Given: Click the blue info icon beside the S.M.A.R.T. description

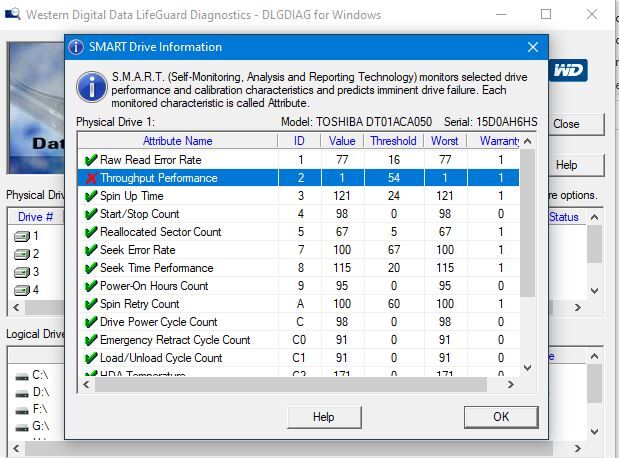Looking at the screenshot, I should 92,87.
